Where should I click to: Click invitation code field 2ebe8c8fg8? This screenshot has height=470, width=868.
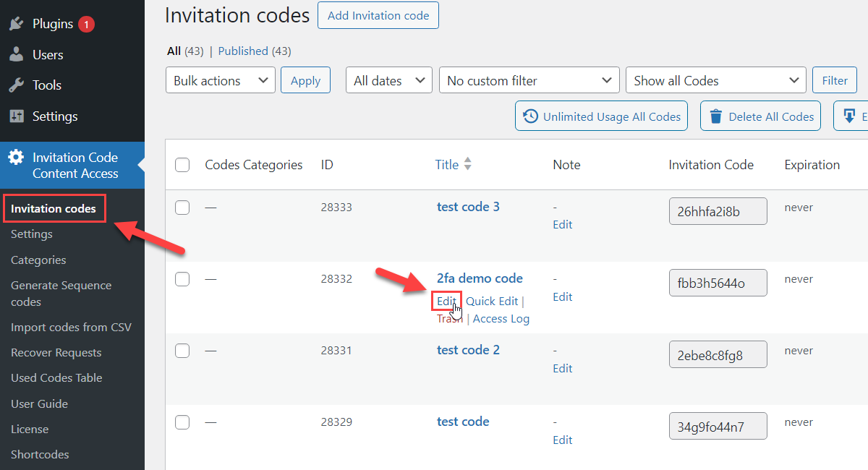[718, 355]
